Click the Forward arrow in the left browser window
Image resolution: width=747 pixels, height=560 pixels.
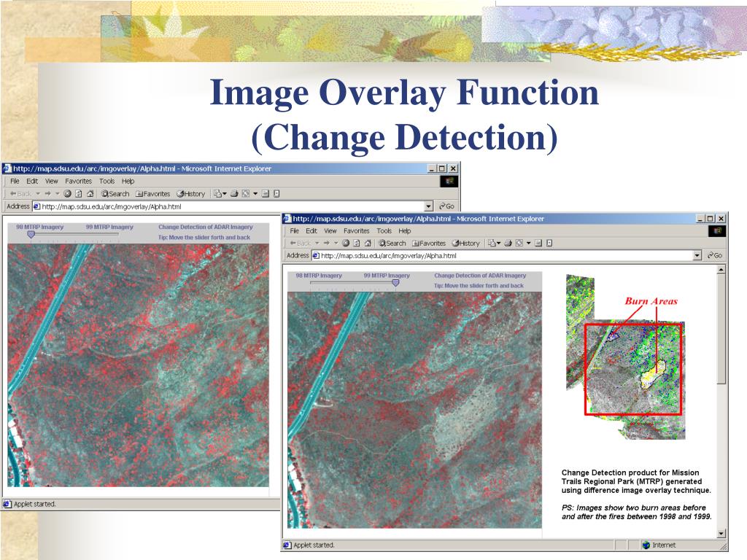(47, 194)
